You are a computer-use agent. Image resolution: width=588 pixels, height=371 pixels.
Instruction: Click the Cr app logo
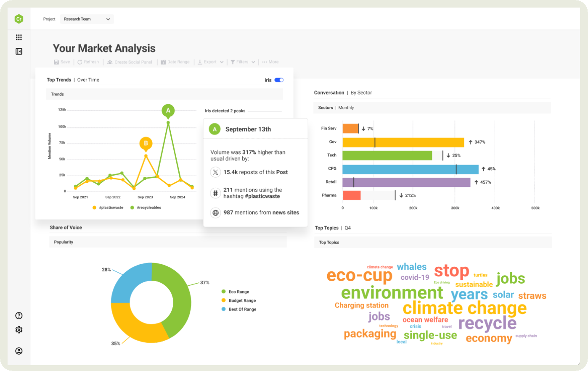tap(19, 18)
